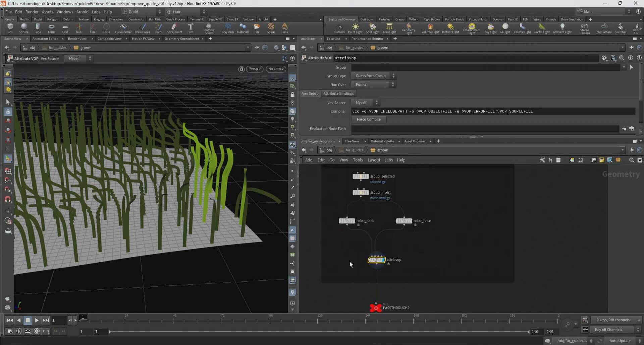This screenshot has height=345, width=644.
Task: Select the color_dark node
Action: tap(347, 221)
